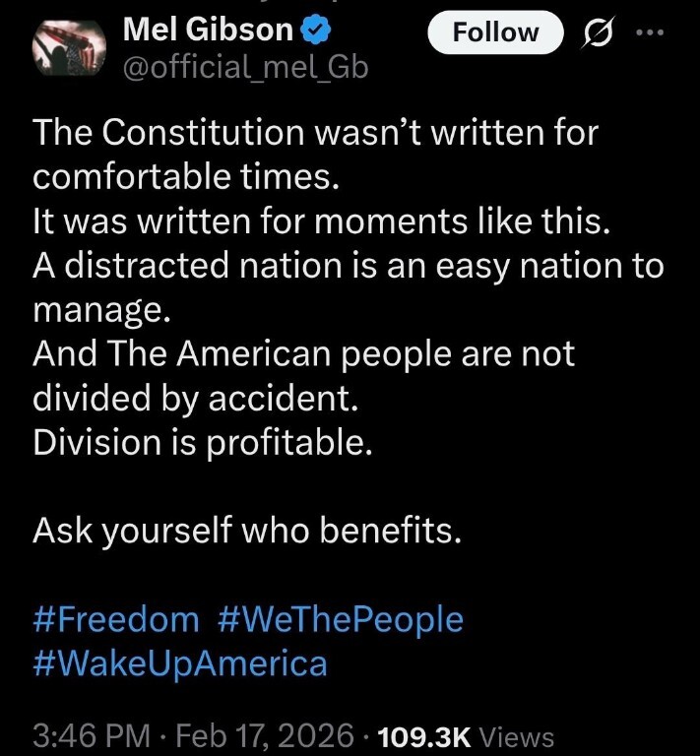Click the 109.3K view count number
The image size is (700, 756).
click(x=424, y=736)
